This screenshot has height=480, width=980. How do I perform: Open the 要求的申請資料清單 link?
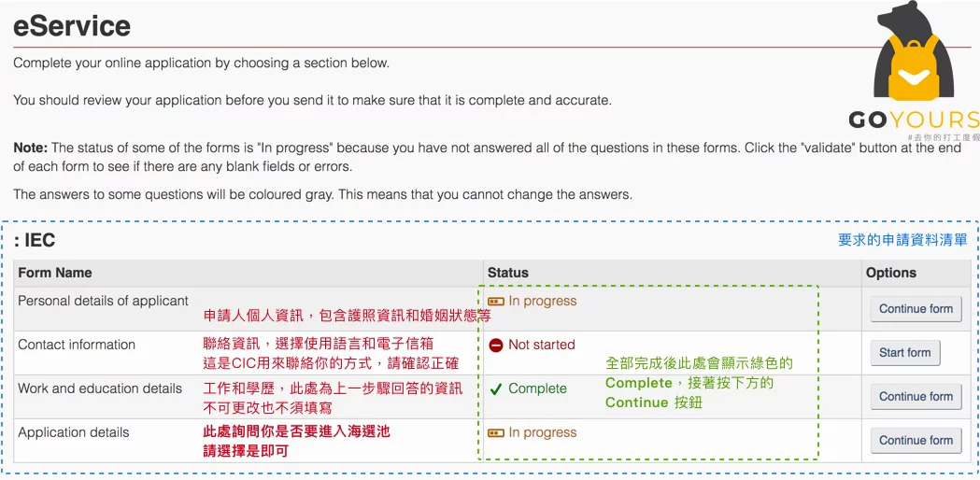point(902,240)
